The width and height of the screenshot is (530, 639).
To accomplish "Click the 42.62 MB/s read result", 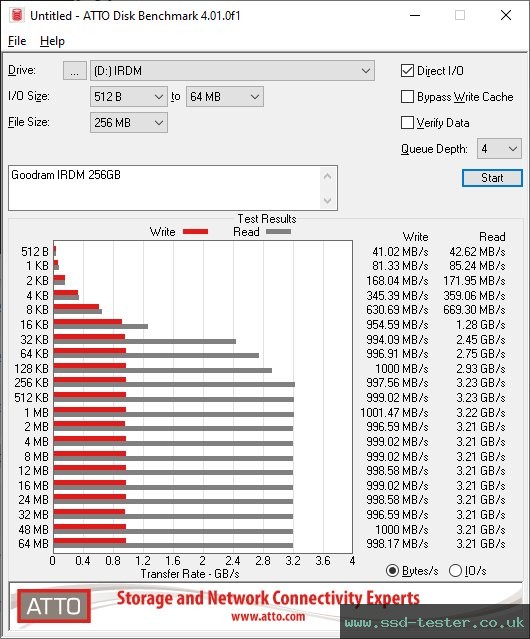I will 477,252.
